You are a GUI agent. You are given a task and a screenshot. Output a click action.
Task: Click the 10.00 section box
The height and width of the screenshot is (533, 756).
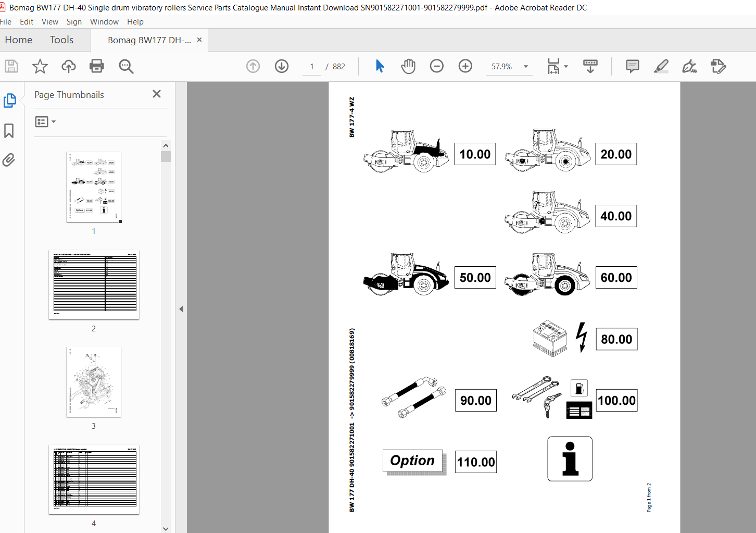tap(475, 154)
